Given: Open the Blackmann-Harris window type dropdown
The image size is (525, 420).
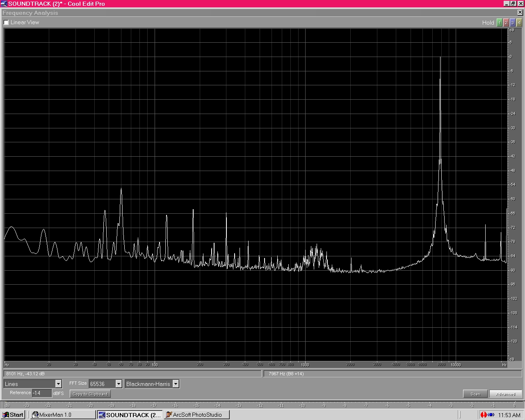Looking at the screenshot, I should coord(176,384).
